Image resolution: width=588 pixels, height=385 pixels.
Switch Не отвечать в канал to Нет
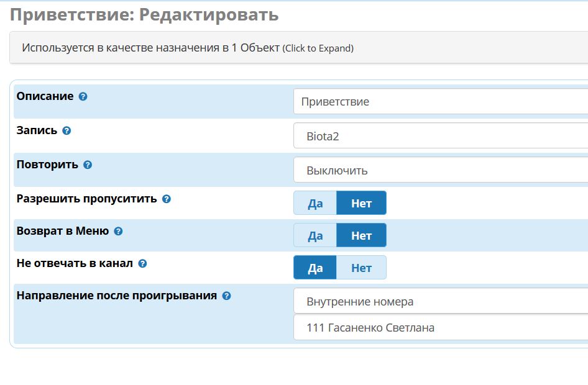click(x=361, y=268)
